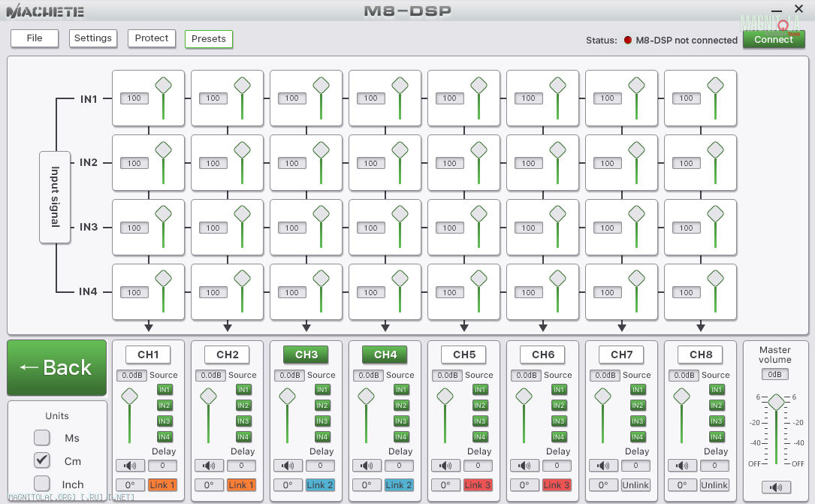This screenshot has width=815, height=504.
Task: Mute the CH4 output speaker icon
Action: (x=367, y=466)
